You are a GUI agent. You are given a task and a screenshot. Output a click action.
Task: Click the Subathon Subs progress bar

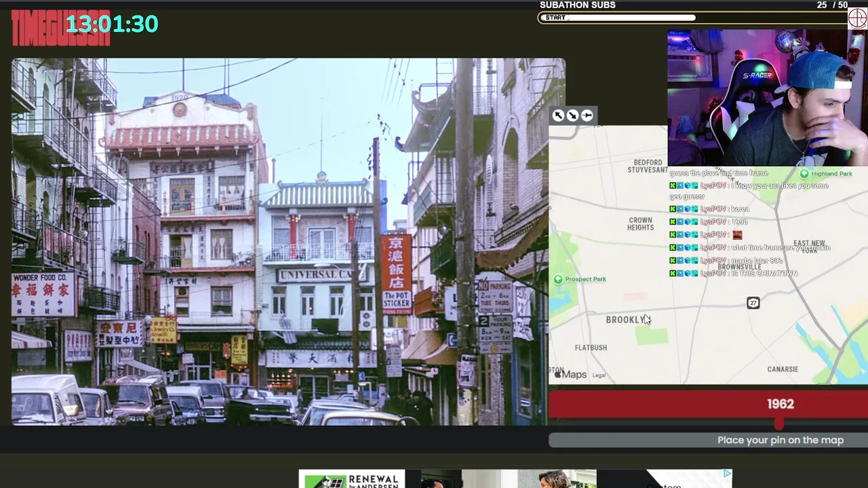pyautogui.click(x=693, y=18)
